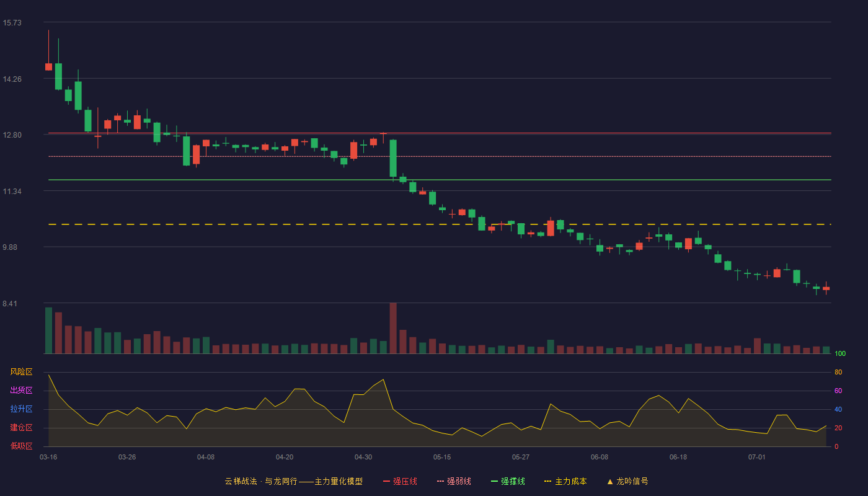Toggle the 强撑线 legend entry

(x=508, y=481)
